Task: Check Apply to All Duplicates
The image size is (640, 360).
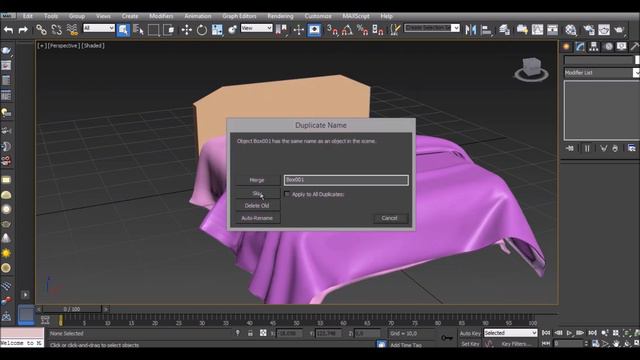Action: pyautogui.click(x=287, y=194)
